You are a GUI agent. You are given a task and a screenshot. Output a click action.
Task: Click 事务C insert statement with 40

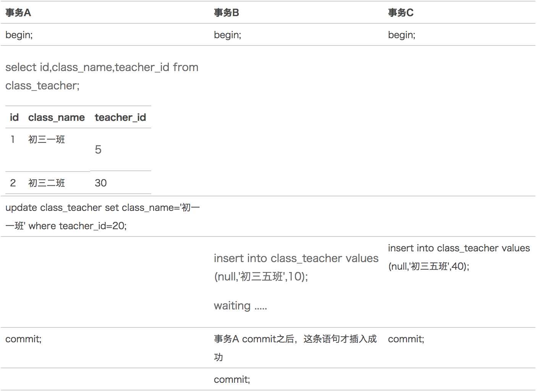(x=459, y=257)
